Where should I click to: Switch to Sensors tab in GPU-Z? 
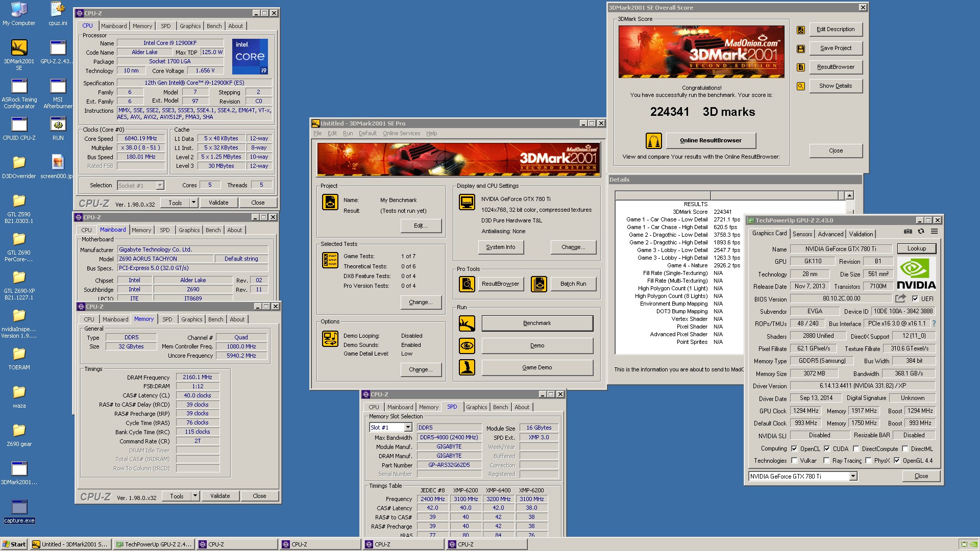802,234
